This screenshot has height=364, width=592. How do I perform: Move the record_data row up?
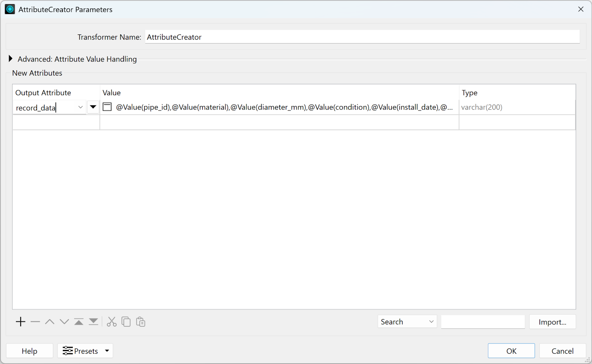tap(50, 321)
